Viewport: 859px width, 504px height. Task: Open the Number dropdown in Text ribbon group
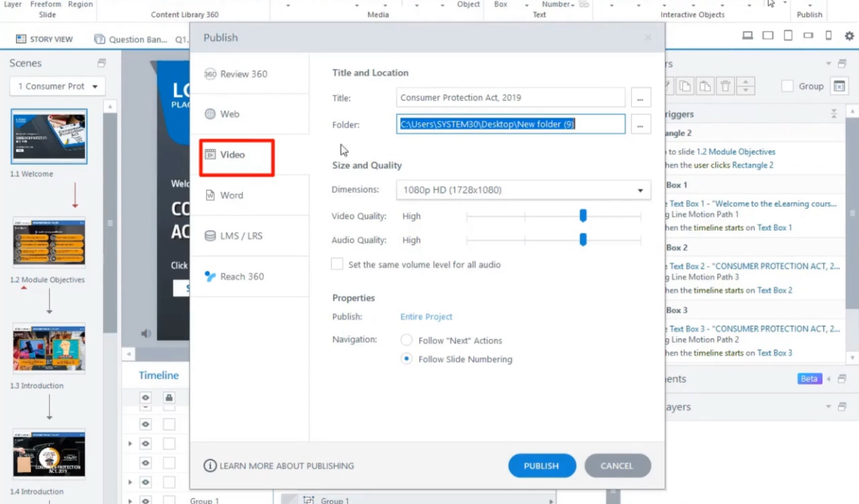[x=558, y=4]
